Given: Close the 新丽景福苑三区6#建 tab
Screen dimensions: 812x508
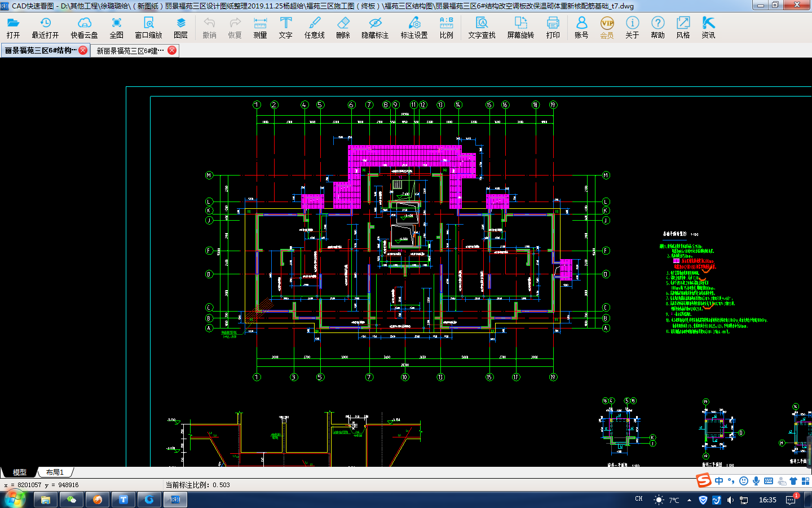Looking at the screenshot, I should coord(172,50).
